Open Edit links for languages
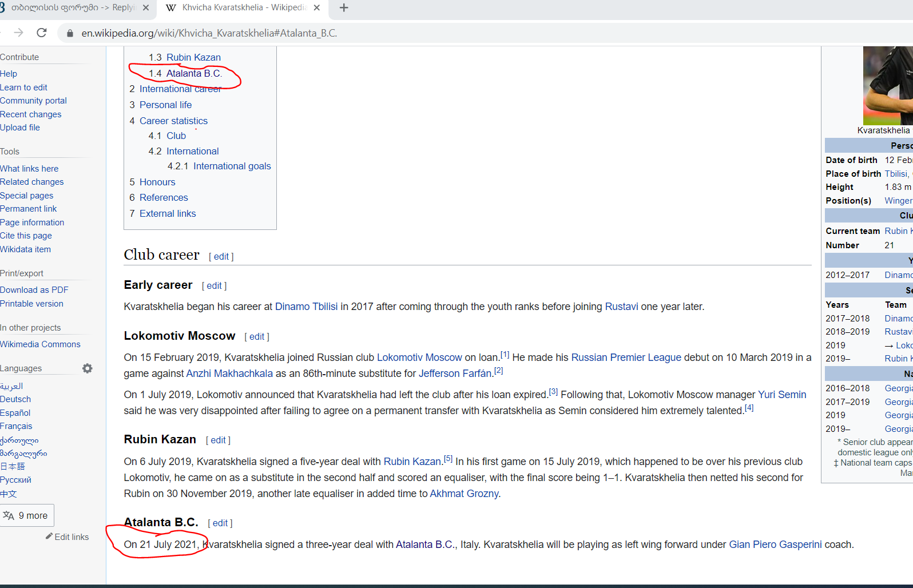913x588 pixels. (68, 537)
